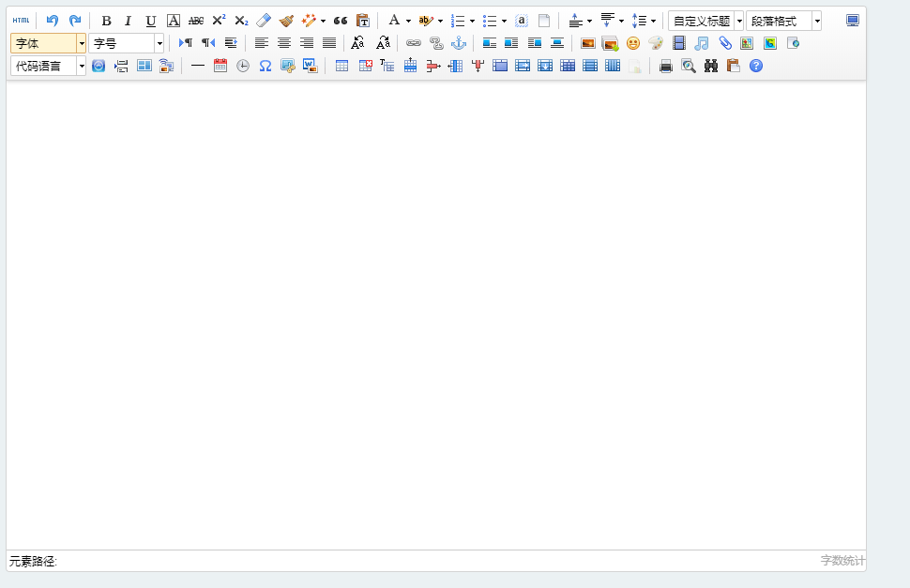Clear the whole document

[544, 21]
